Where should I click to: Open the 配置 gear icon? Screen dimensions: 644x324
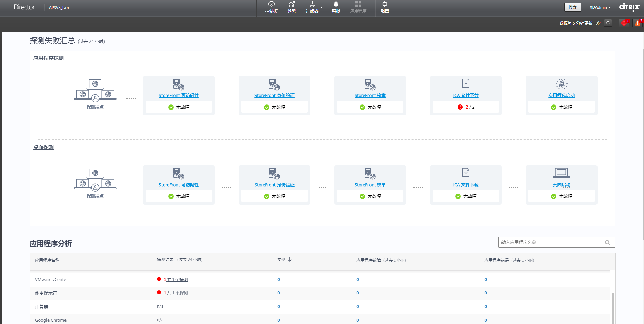384,4
